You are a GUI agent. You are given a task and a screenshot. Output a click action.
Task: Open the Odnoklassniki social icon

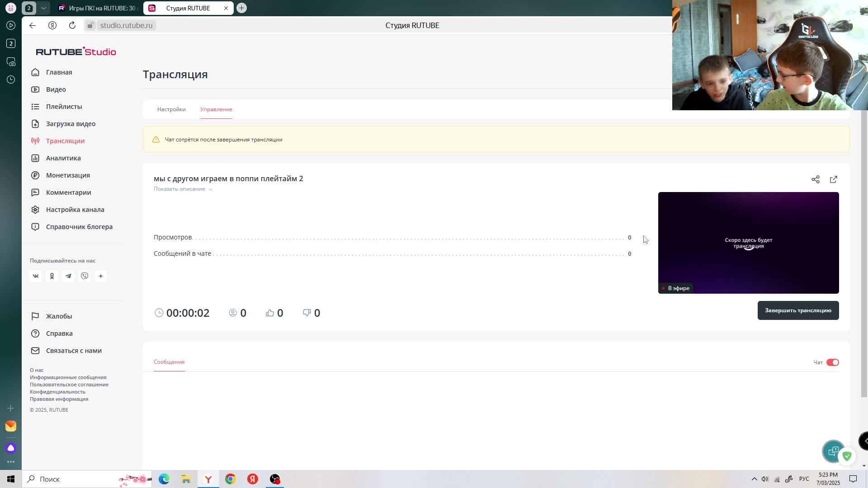52,276
